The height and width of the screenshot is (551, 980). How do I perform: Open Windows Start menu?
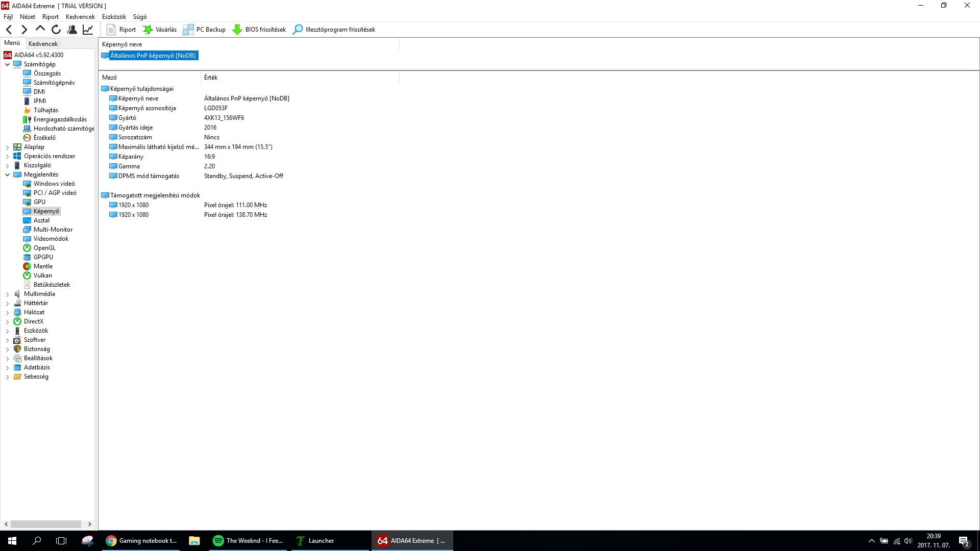coord(12,541)
